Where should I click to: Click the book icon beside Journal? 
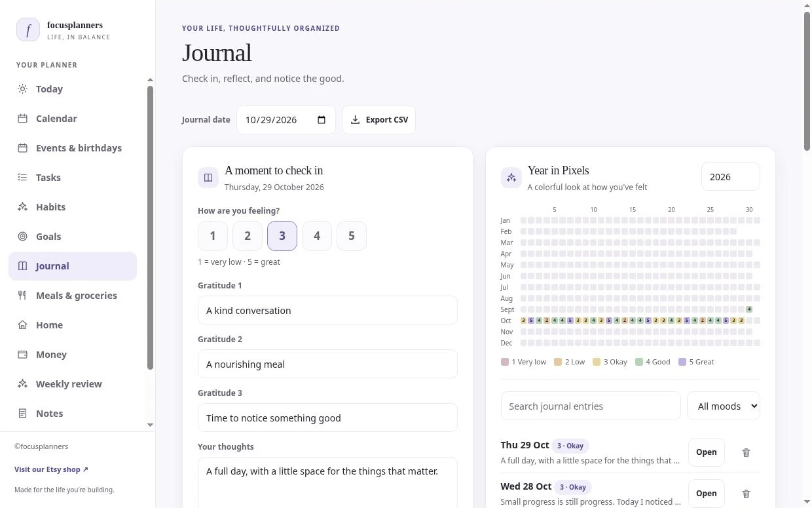[22, 266]
